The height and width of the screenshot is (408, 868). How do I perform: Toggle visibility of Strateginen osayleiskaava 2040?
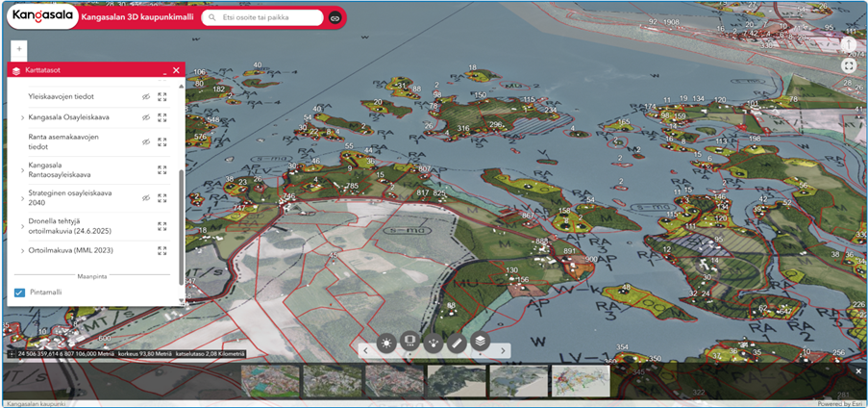click(x=147, y=197)
